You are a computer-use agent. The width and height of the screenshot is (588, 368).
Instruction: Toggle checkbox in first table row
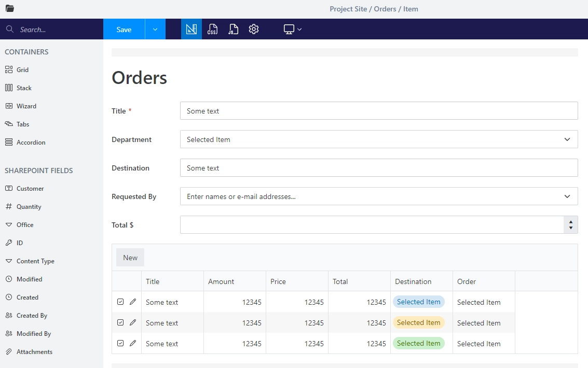pos(120,302)
